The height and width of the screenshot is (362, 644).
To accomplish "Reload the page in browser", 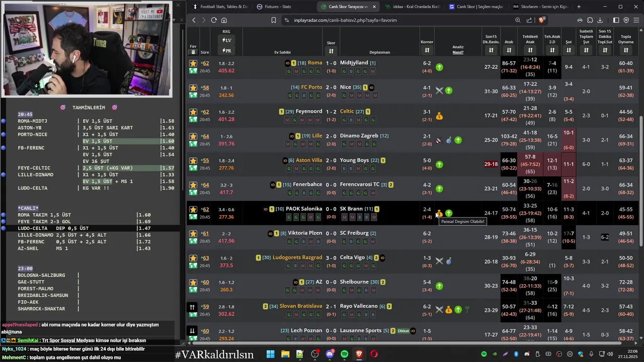I will pos(214,20).
